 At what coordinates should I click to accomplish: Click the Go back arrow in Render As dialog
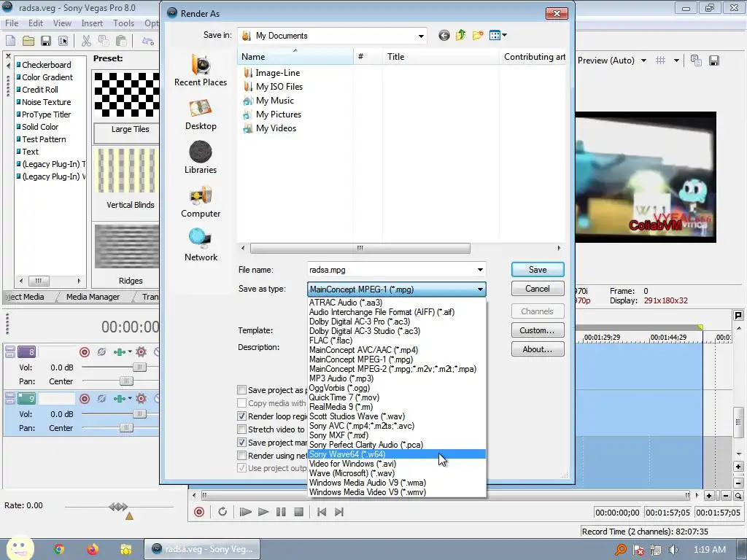tap(444, 35)
